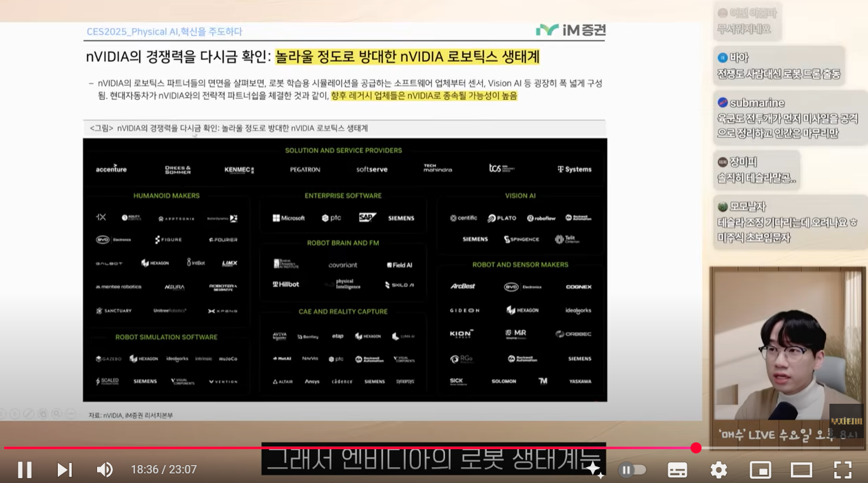Image resolution: width=868 pixels, height=483 pixels.
Task: Click the FIGURE logo
Action: 169,240
